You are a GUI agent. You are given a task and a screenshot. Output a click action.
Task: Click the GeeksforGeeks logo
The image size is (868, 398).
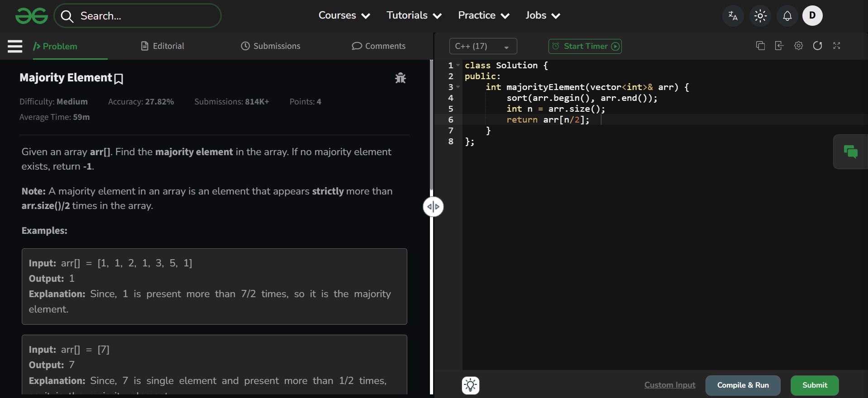(31, 16)
